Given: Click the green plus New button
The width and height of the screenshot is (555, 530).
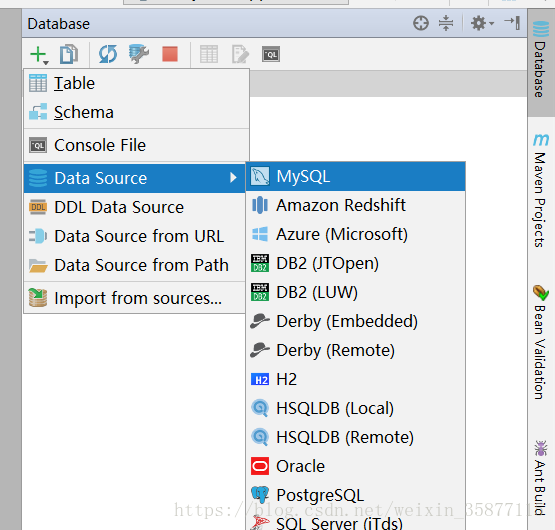Looking at the screenshot, I should pos(38,54).
